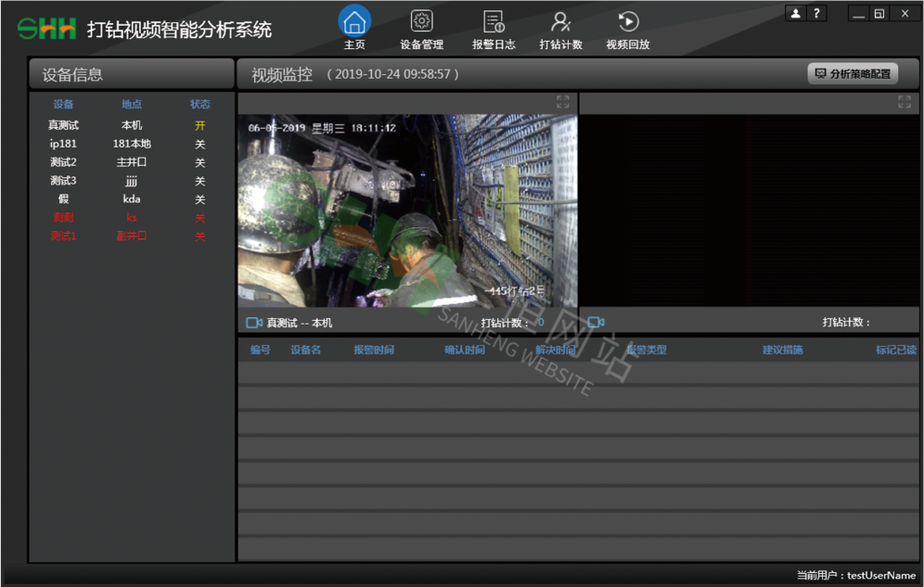This screenshot has height=587, width=924.
Task: Open help via the question mark icon
Action: pyautogui.click(x=816, y=13)
